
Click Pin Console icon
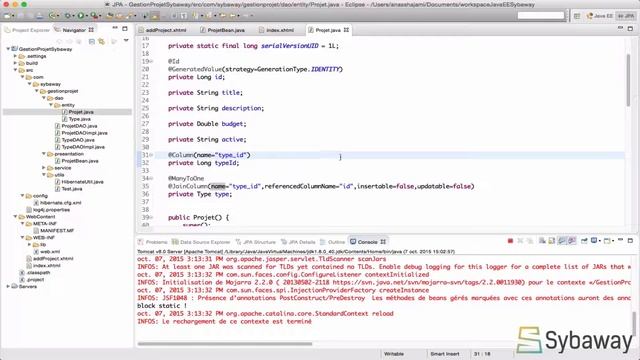tap(584, 241)
